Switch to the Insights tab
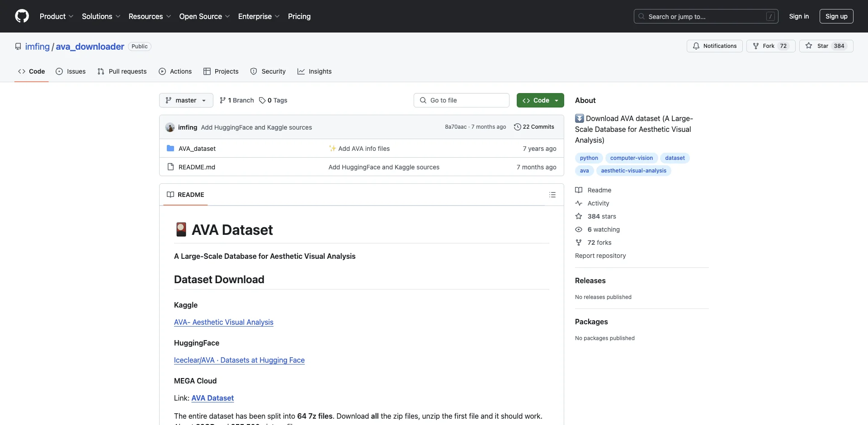 click(315, 71)
